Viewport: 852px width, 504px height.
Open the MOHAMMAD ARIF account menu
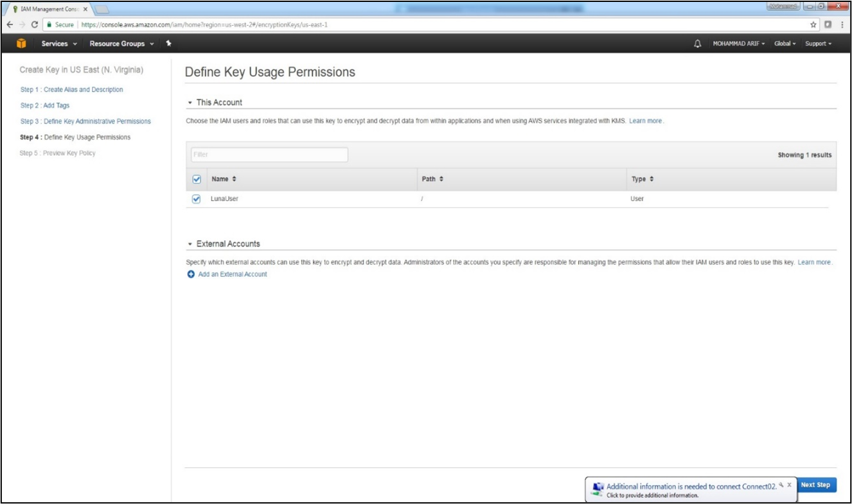pyautogui.click(x=738, y=44)
